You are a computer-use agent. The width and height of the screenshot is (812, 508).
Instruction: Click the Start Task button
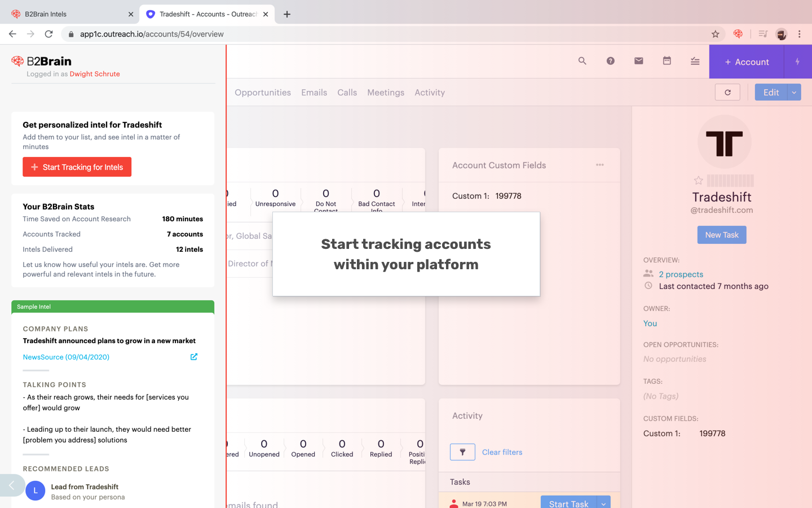click(568, 503)
